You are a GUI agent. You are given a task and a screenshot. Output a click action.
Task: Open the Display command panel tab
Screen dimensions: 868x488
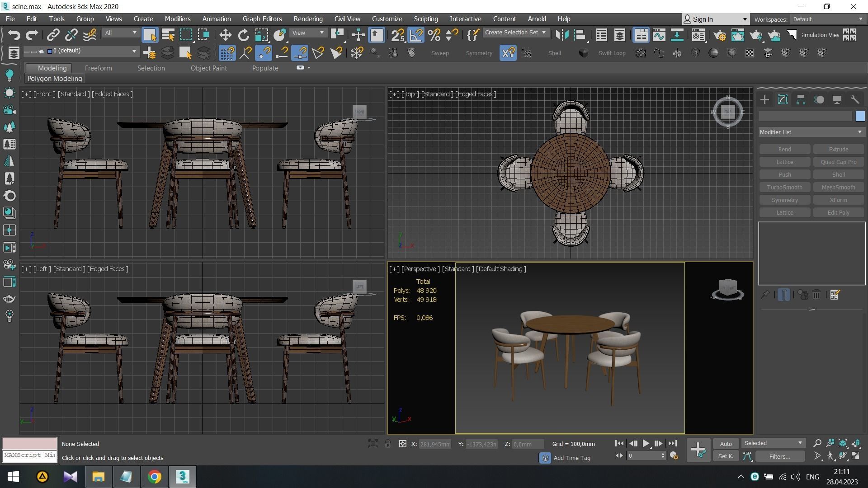point(837,100)
